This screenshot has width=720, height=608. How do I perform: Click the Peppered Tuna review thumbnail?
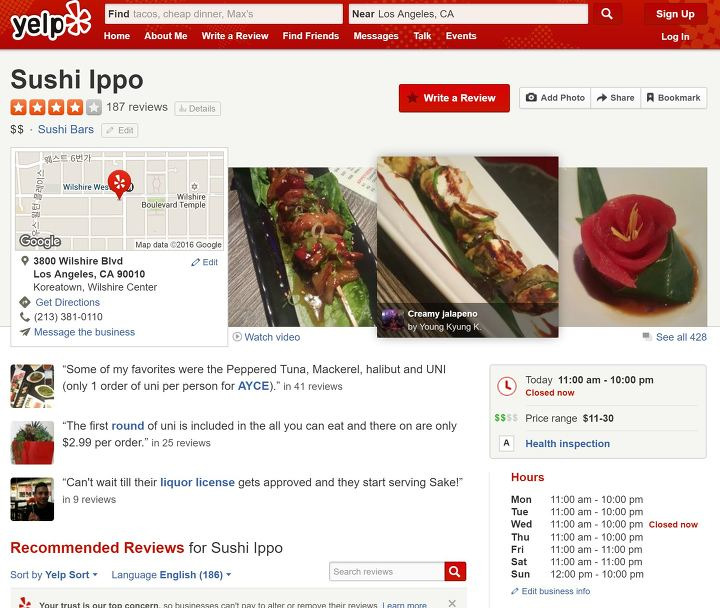pyautogui.click(x=32, y=386)
